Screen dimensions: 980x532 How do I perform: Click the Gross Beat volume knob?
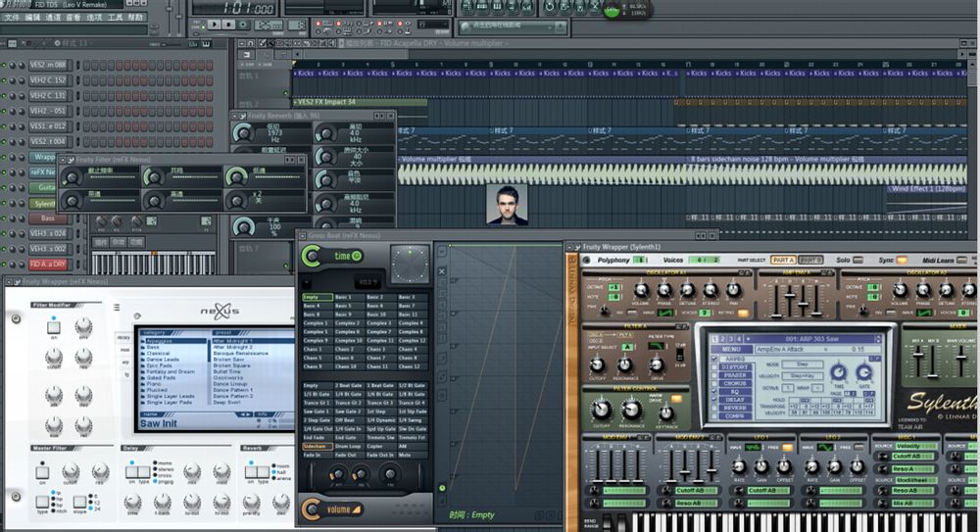[313, 508]
